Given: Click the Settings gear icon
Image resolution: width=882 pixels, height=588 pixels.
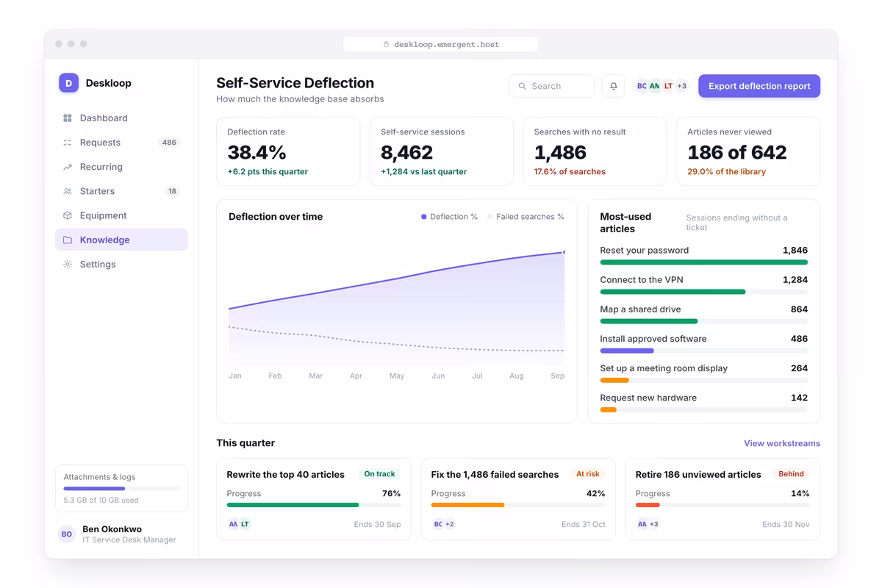Looking at the screenshot, I should (x=68, y=264).
